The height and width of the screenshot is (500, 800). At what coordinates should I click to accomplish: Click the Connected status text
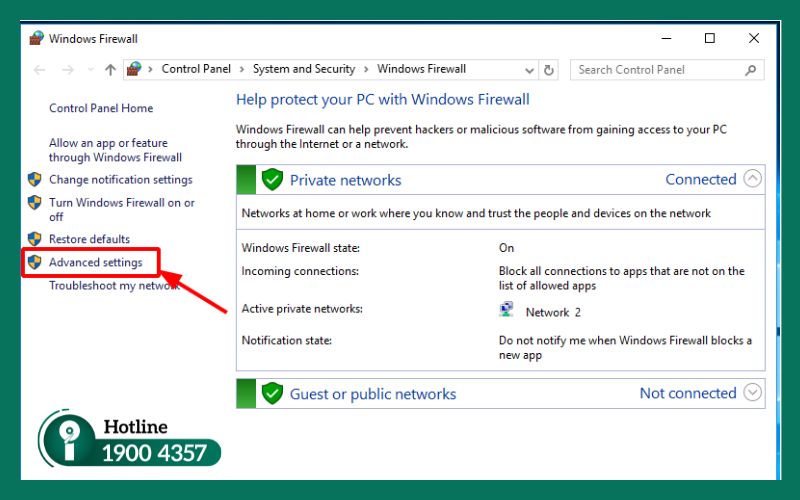(701, 179)
